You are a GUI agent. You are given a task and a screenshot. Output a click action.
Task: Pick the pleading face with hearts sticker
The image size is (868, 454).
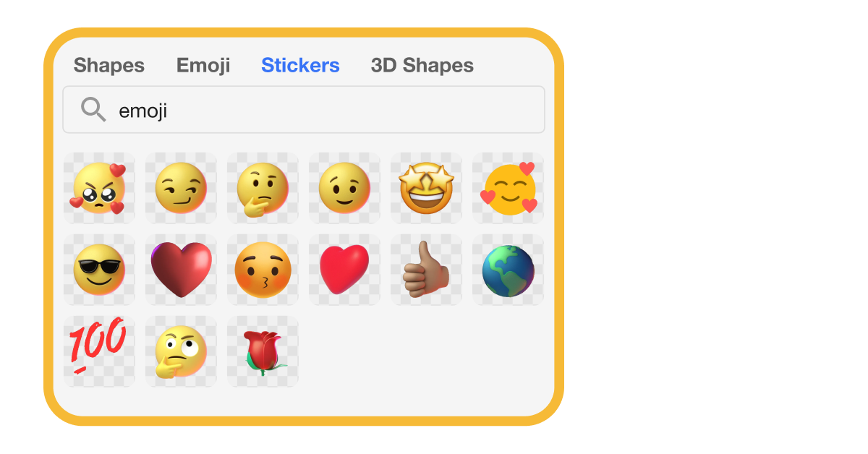(99, 188)
